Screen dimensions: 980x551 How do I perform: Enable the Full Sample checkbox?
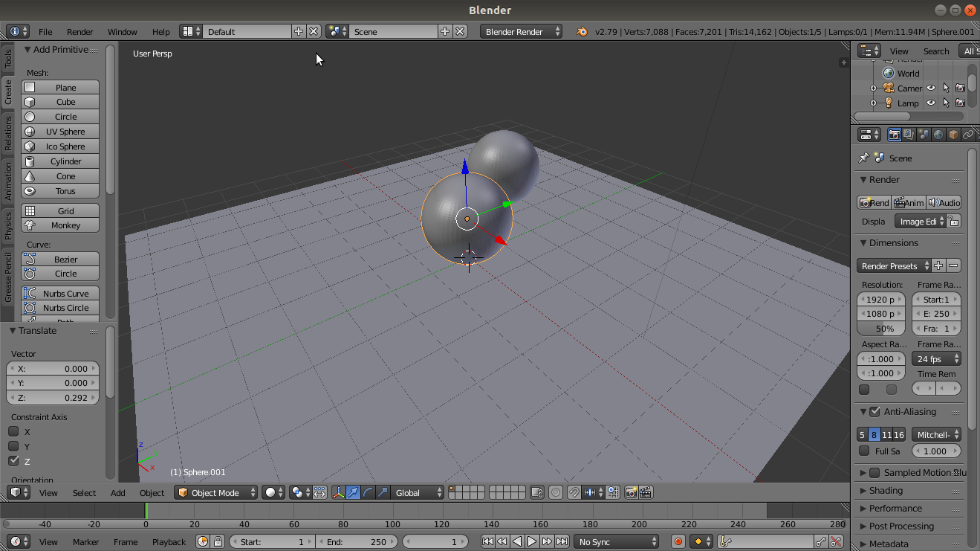click(x=863, y=451)
